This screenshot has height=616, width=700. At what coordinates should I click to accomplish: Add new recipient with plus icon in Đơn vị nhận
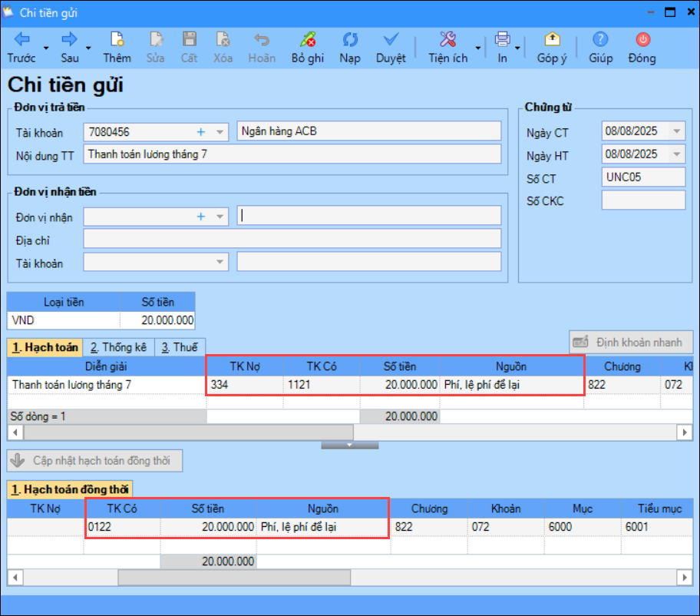pyautogui.click(x=201, y=217)
